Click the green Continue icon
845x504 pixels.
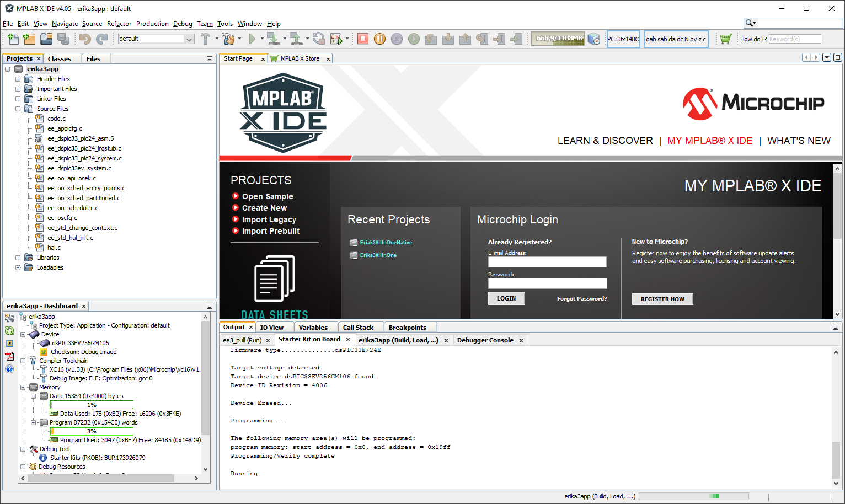pyautogui.click(x=414, y=39)
